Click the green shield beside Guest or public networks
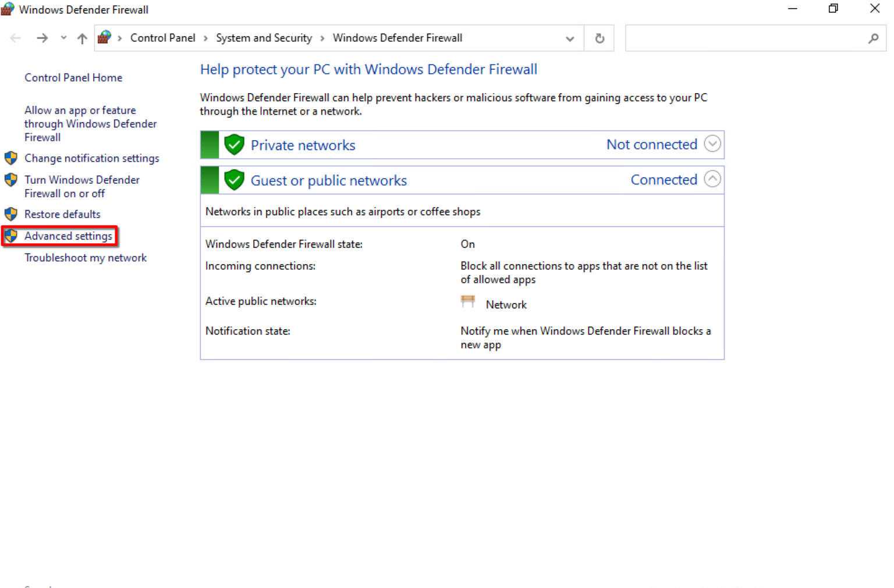Image resolution: width=894 pixels, height=588 pixels. pos(234,180)
